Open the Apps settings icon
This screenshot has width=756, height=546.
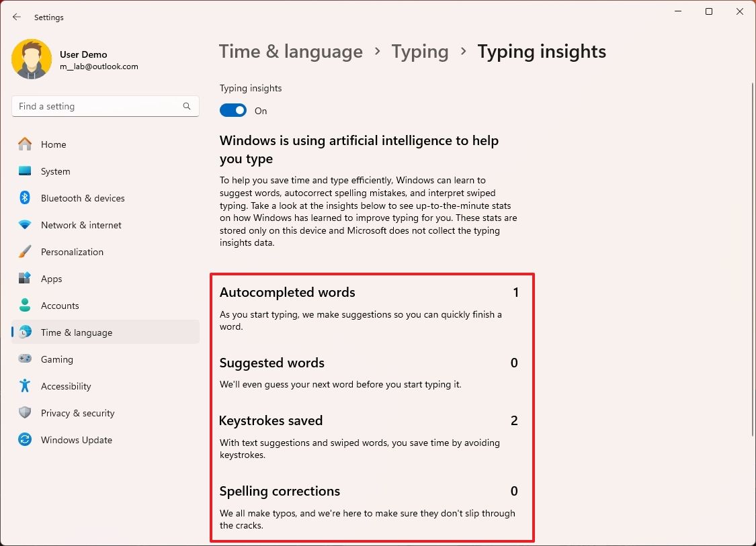point(27,279)
